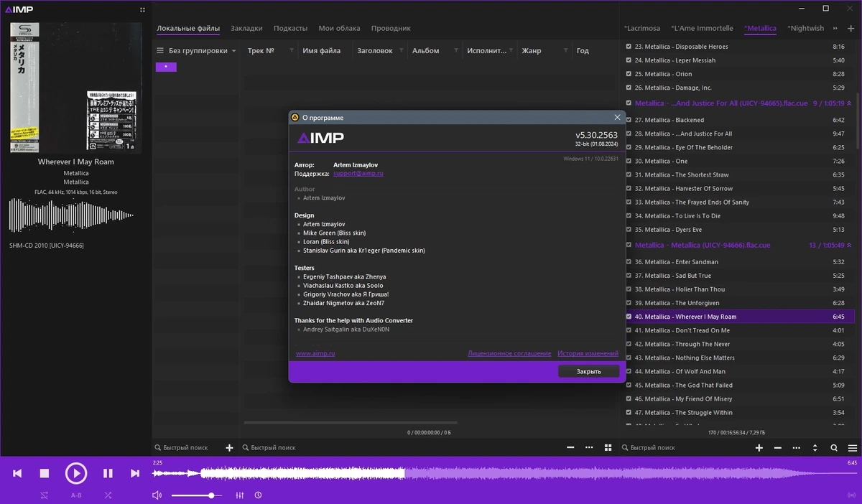Show more playlist tabs via double arrow
The height and width of the screenshot is (504, 862).
pyautogui.click(x=835, y=28)
